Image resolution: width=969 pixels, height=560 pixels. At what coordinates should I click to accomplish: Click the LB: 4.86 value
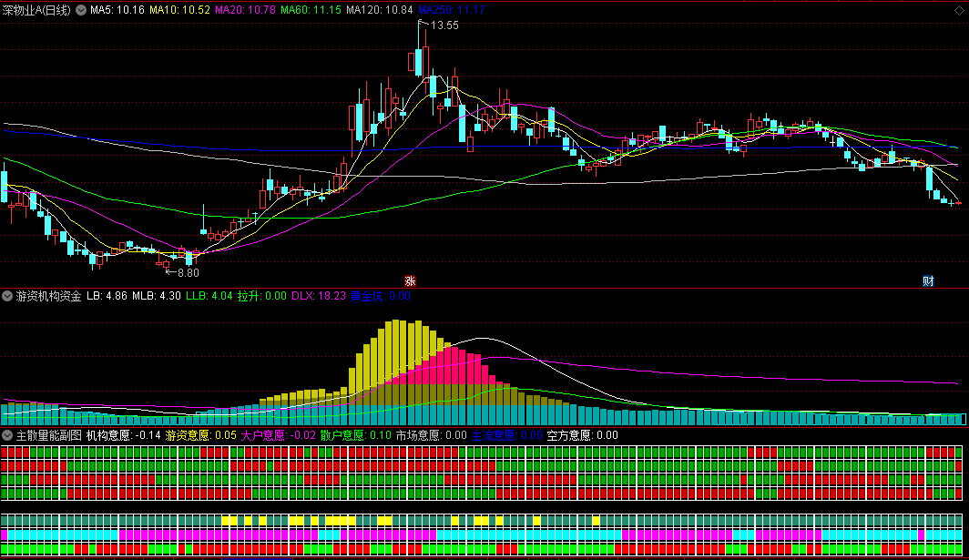107,296
